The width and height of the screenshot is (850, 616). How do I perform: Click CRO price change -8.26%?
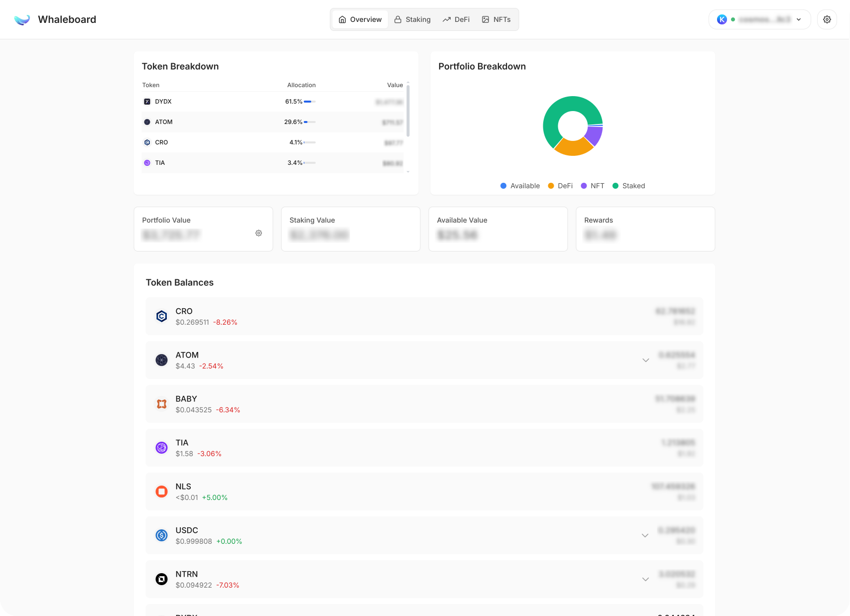pyautogui.click(x=225, y=322)
